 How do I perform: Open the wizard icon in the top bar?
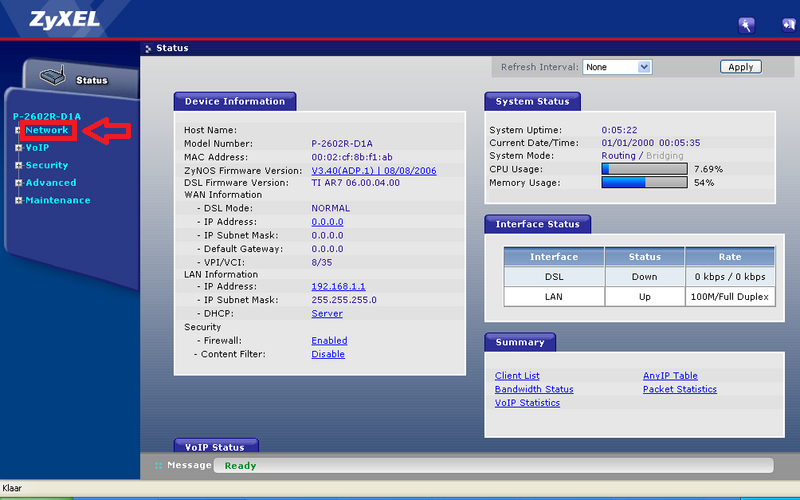[x=746, y=25]
